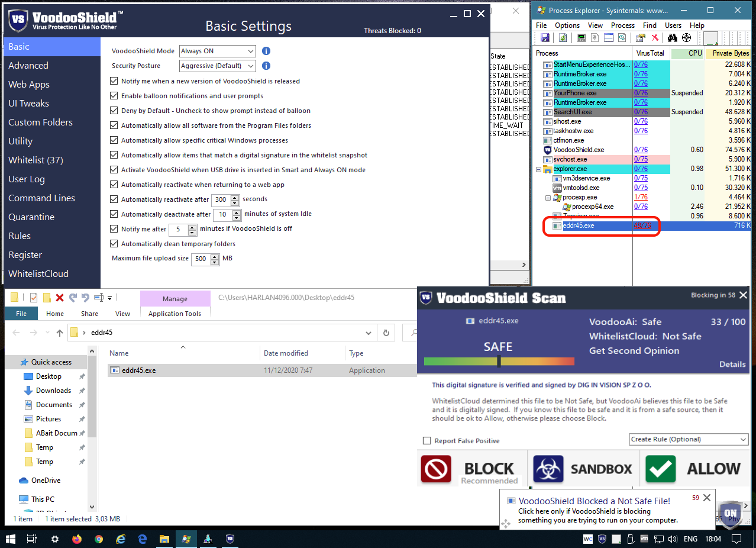Viewport: 756px width, 548px height.
Task: Click the 48/76 VirusTotal link for eddr45.exe
Action: point(642,225)
